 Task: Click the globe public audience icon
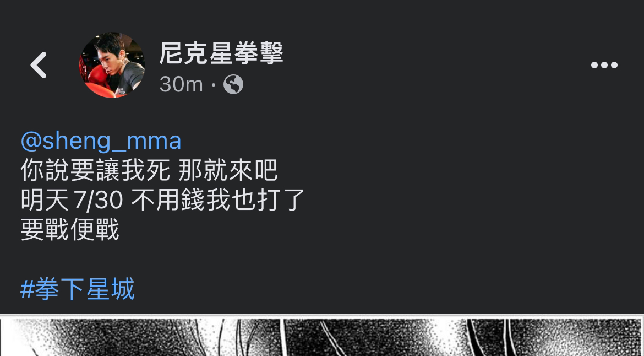point(233,84)
